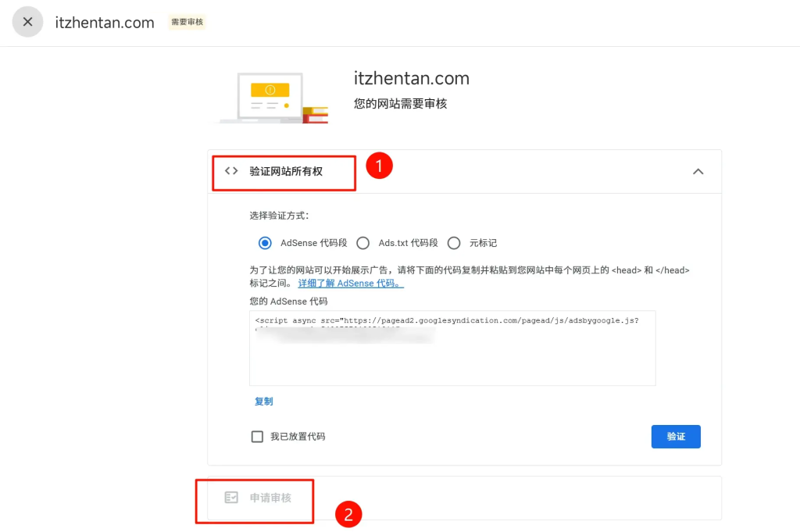Image resolution: width=800 pixels, height=532 pixels.
Task: Choose the 元标记 verification method
Action: click(454, 243)
